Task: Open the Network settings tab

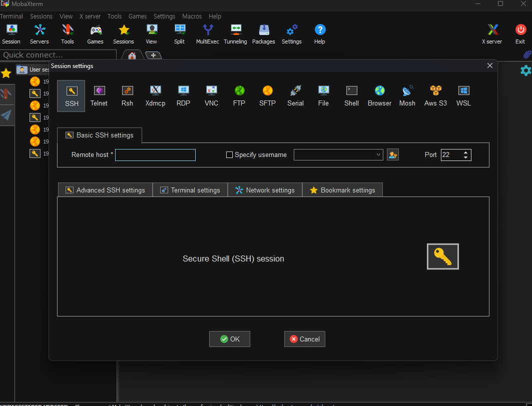Action: tap(265, 190)
